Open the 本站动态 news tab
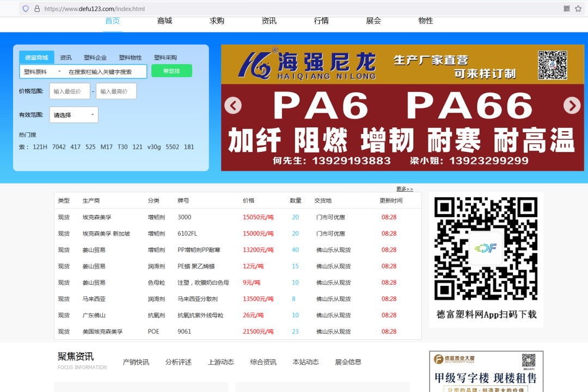Screen dimensions: 588x392 coord(305,362)
